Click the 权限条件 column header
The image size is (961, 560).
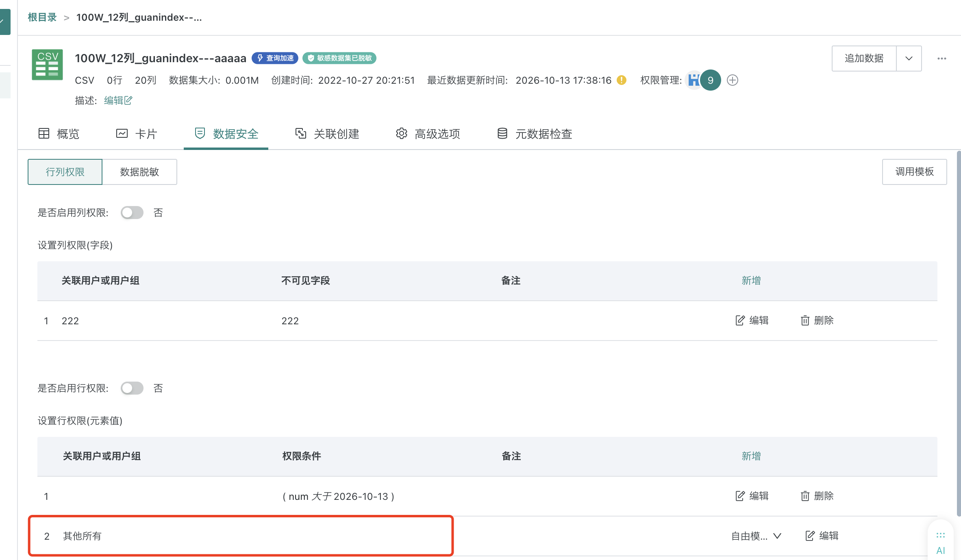point(302,456)
